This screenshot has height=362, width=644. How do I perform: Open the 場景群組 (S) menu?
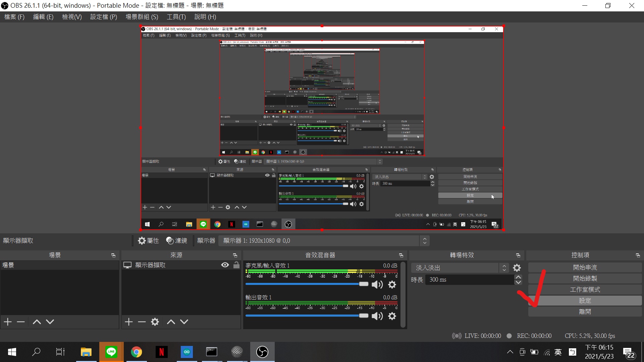[x=142, y=17]
